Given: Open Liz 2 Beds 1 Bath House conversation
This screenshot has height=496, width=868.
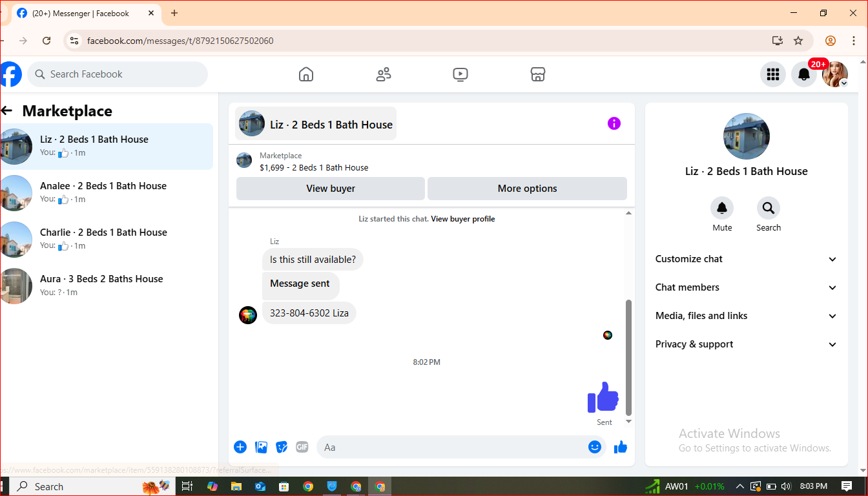Looking at the screenshot, I should pos(107,147).
